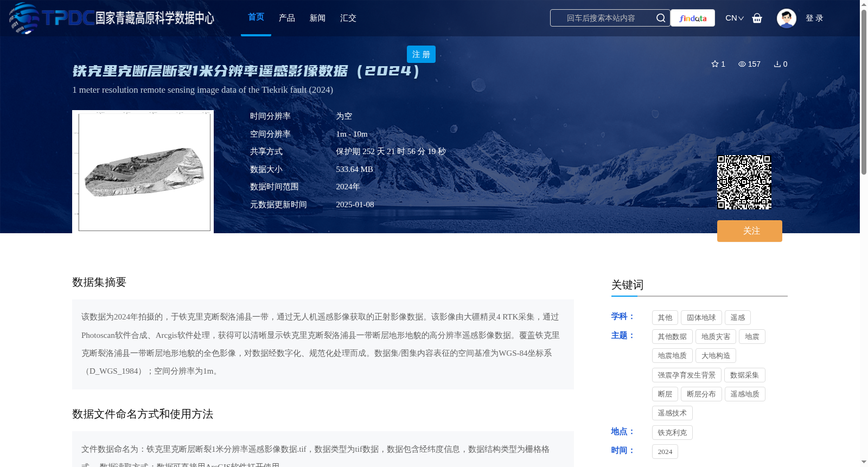The height and width of the screenshot is (467, 868).
Task: Click the scrollbar down arrow
Action: coord(864,462)
